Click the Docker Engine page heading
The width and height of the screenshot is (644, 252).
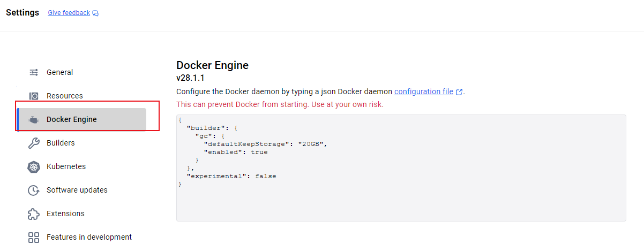212,65
